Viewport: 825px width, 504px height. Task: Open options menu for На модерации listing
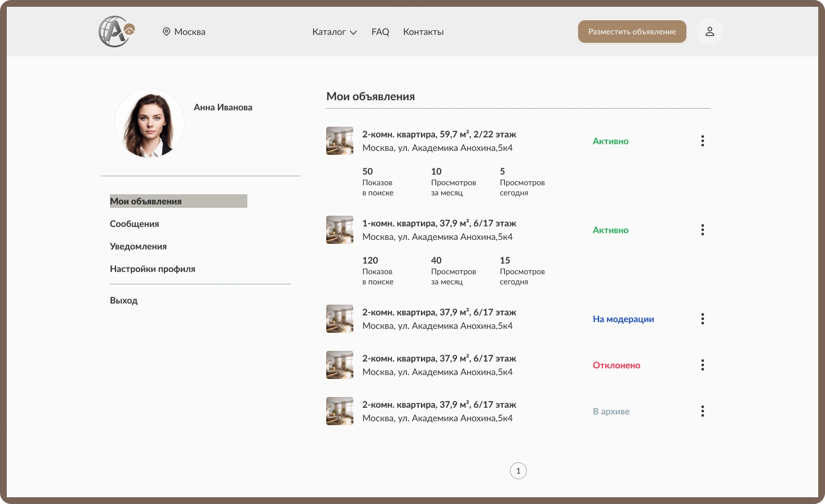tap(702, 319)
